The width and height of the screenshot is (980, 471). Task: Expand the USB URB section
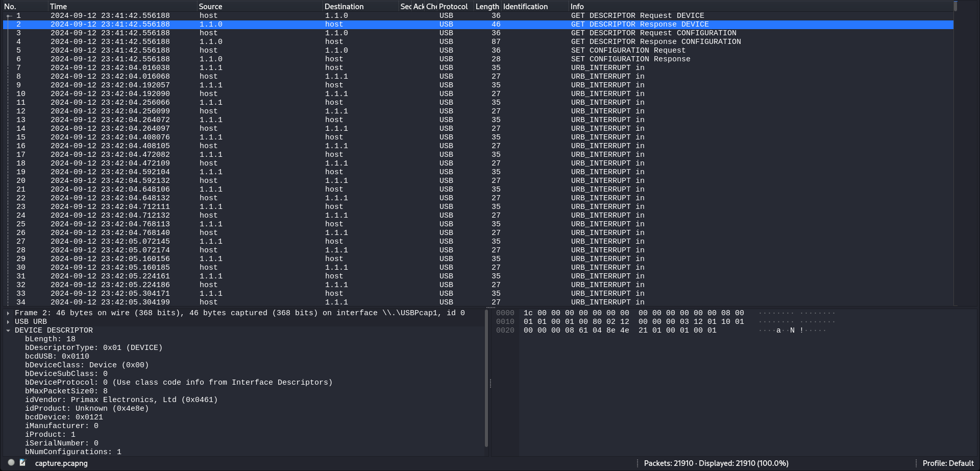click(8, 322)
